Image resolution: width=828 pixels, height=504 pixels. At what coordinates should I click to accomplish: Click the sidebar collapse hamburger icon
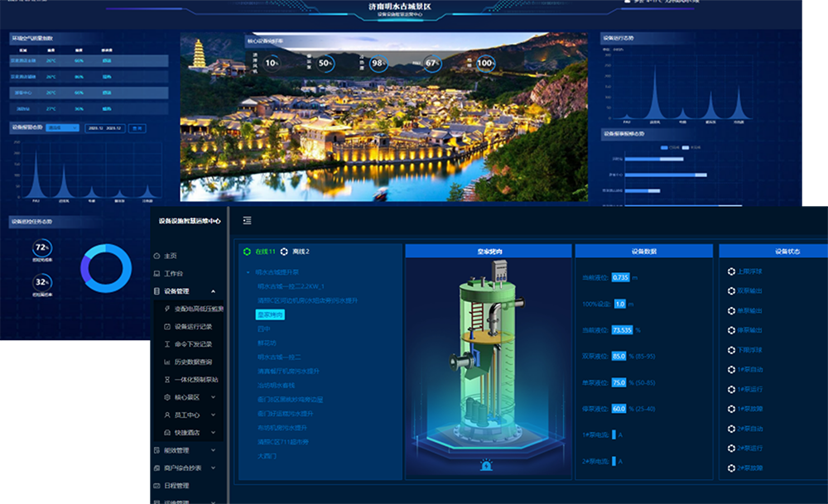pyautogui.click(x=248, y=221)
